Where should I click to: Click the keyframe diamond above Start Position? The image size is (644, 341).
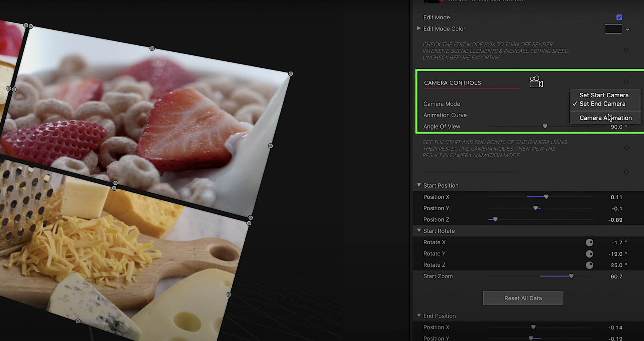(626, 172)
